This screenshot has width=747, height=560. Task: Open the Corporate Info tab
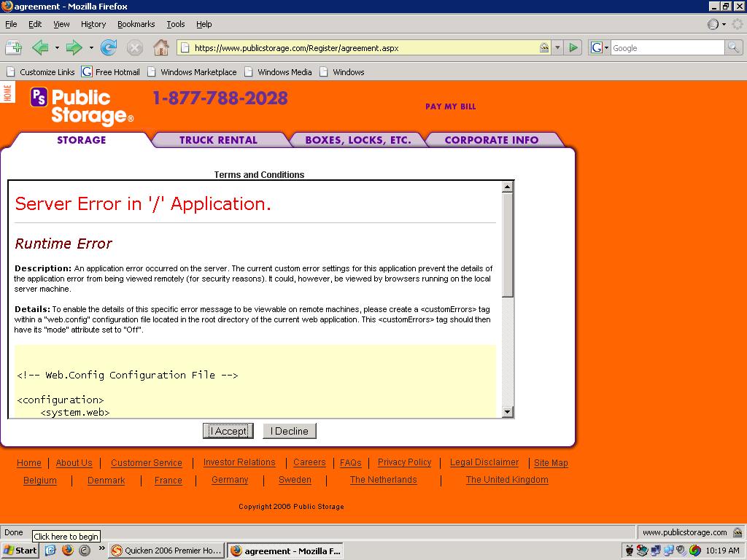click(x=491, y=140)
